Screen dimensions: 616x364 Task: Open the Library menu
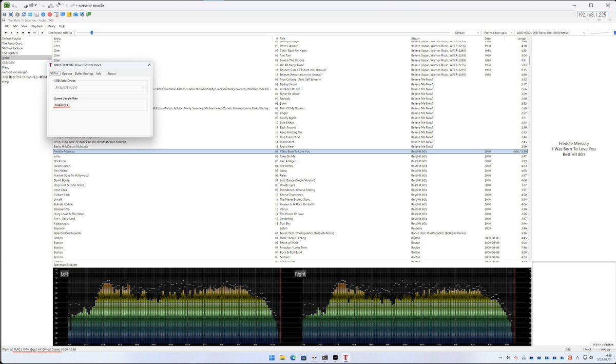(x=51, y=26)
